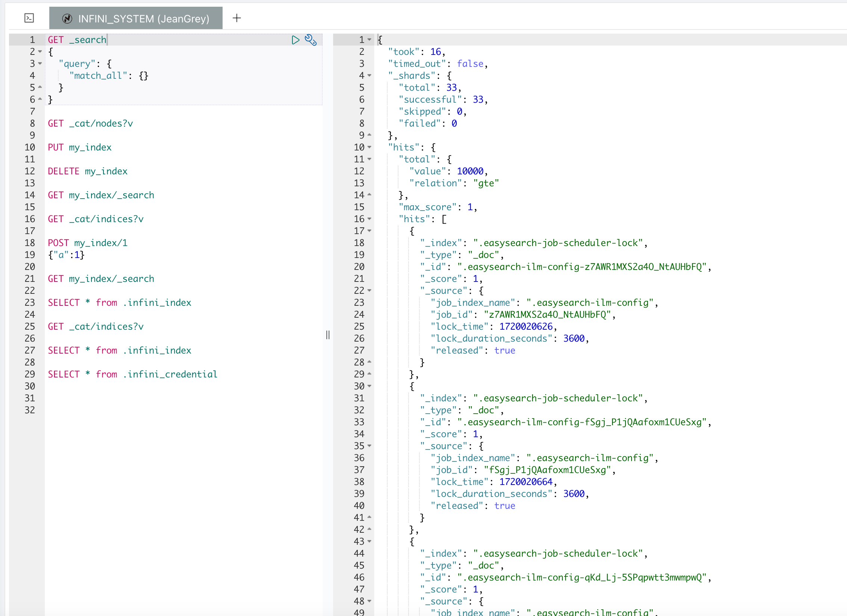
Task: Select PUT my_index request line
Action: click(80, 147)
